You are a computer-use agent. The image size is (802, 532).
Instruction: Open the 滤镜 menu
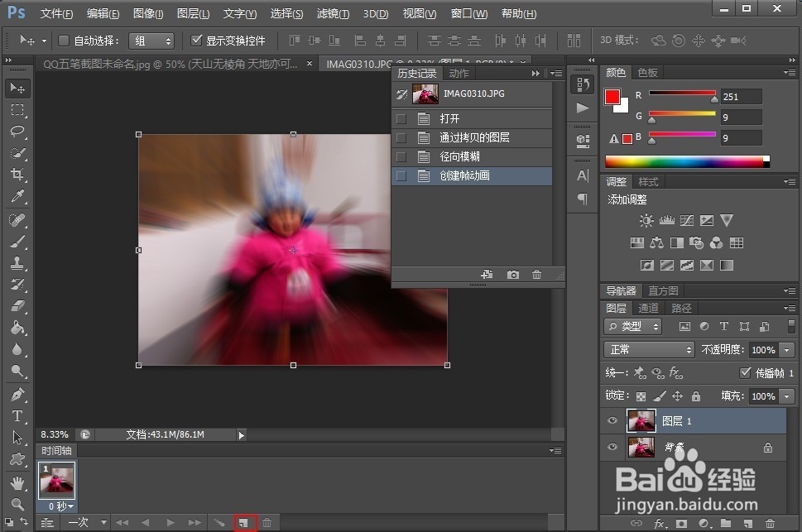331,13
